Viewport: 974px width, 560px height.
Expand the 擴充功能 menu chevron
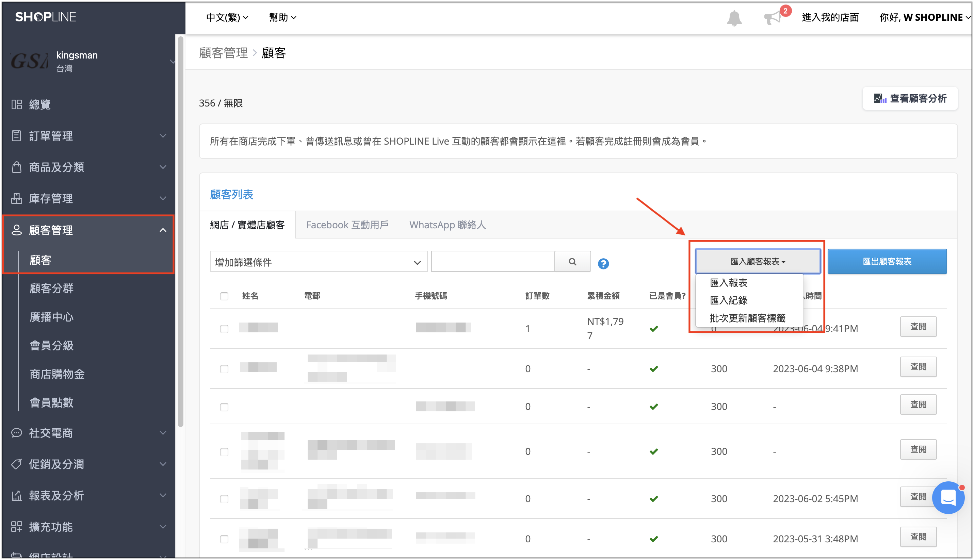tap(163, 526)
